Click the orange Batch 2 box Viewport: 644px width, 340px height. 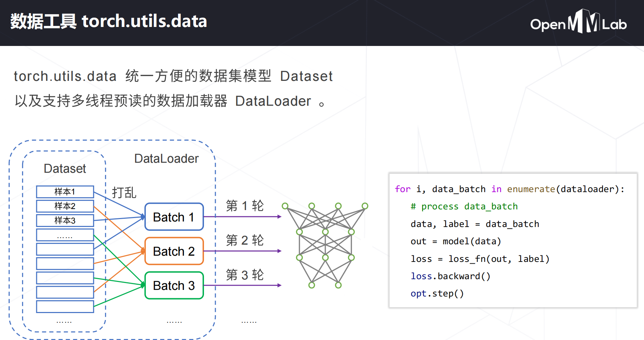(174, 251)
